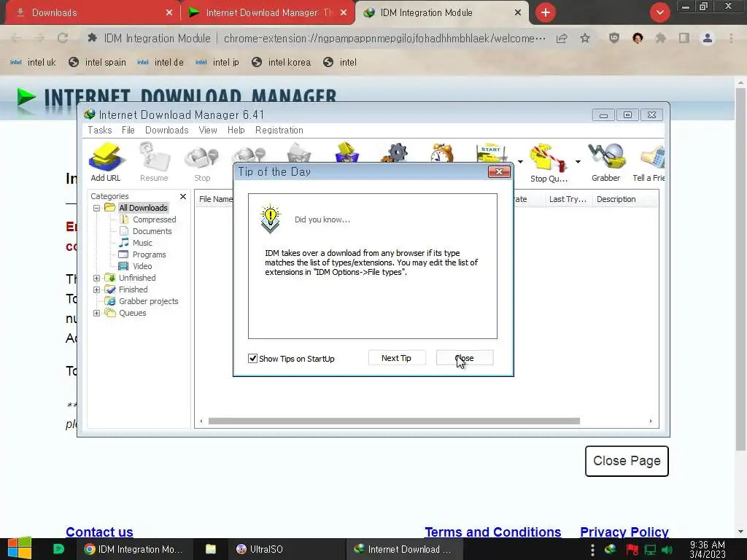Open the Help menu

point(236,130)
